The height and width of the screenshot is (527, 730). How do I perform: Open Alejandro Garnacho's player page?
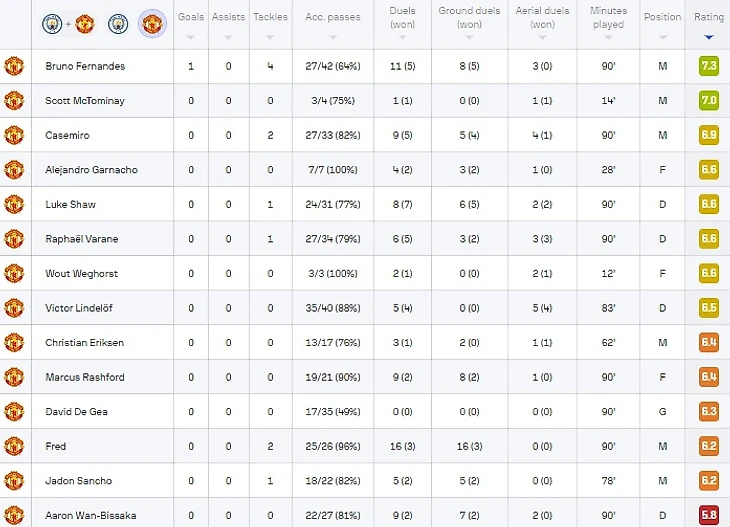[92, 170]
